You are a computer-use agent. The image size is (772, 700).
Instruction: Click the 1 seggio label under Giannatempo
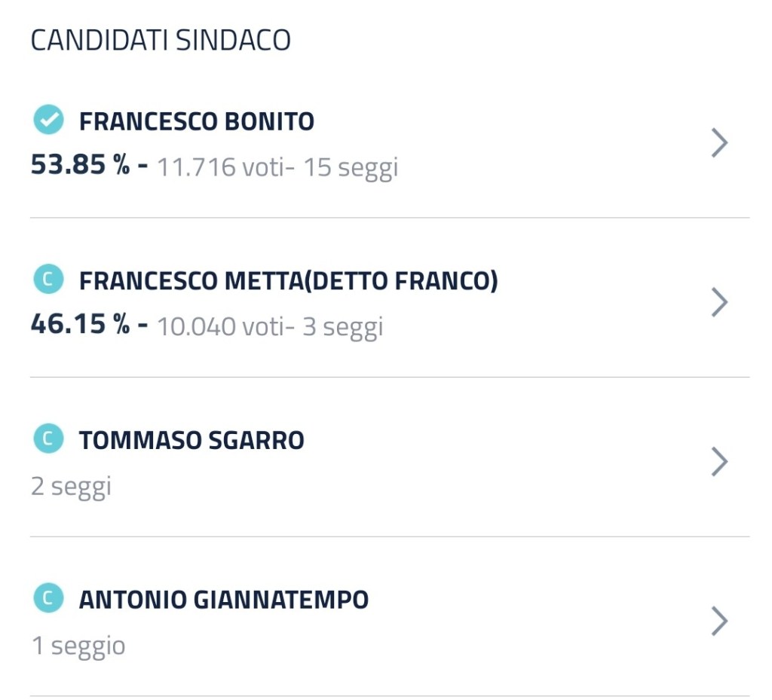click(78, 646)
